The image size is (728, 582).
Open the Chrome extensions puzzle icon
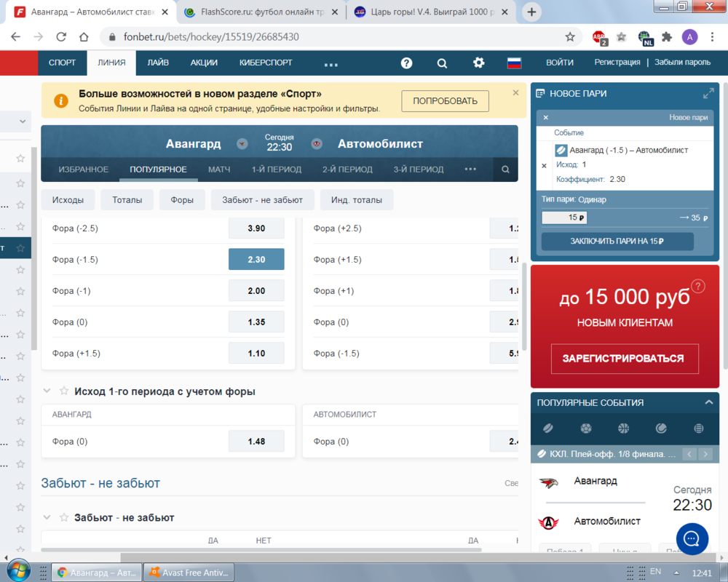[667, 36]
